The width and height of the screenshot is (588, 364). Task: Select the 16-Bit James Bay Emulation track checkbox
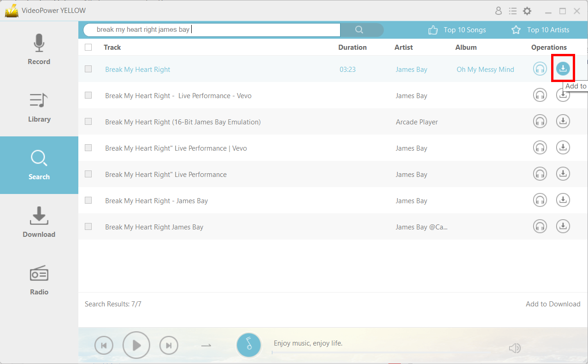[x=88, y=121]
